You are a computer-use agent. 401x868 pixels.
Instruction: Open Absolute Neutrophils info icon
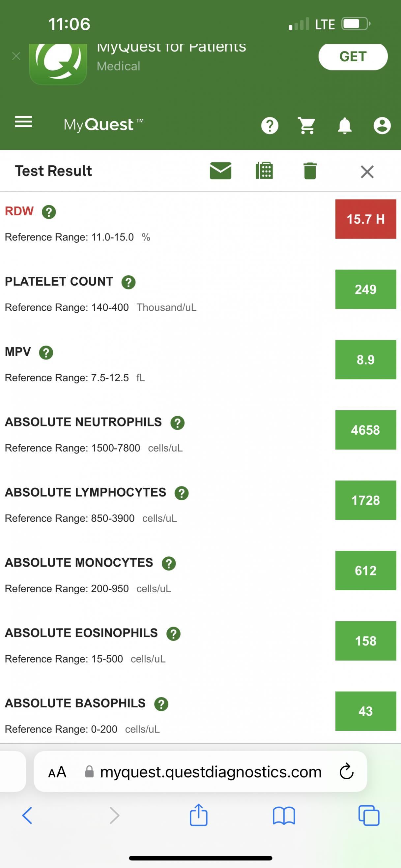pos(178,423)
